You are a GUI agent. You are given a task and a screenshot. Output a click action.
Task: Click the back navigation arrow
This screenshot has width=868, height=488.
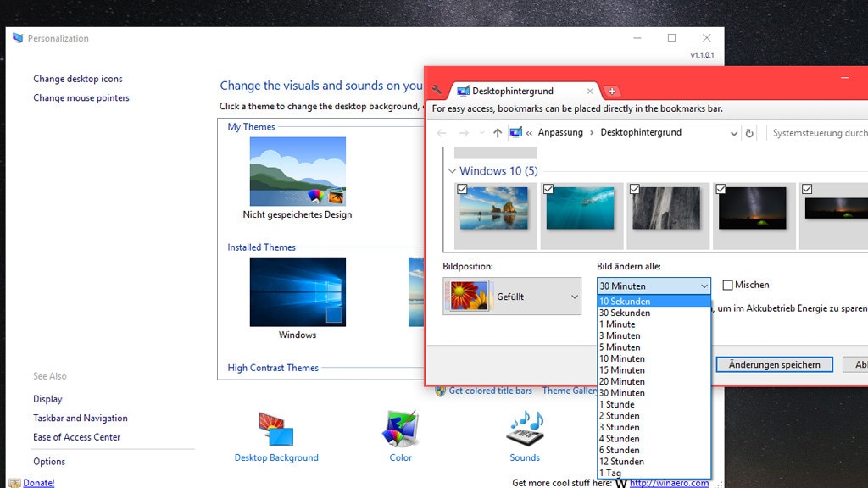click(442, 132)
